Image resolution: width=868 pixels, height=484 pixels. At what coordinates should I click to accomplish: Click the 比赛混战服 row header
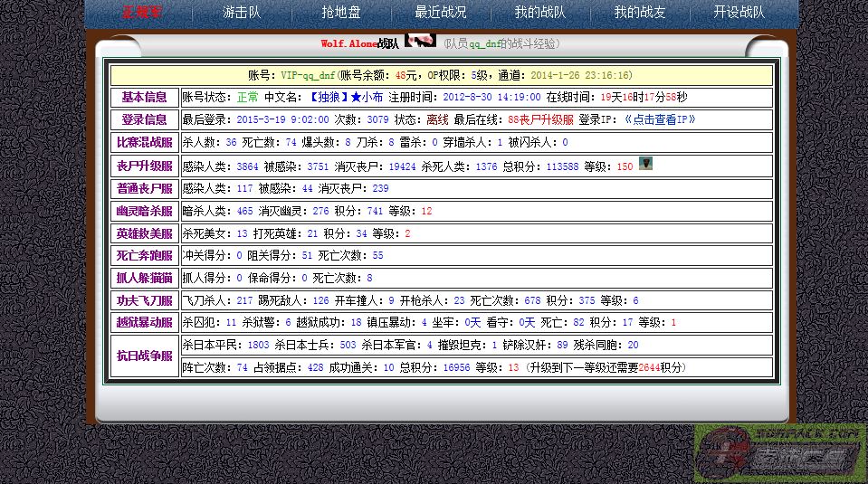(x=145, y=142)
